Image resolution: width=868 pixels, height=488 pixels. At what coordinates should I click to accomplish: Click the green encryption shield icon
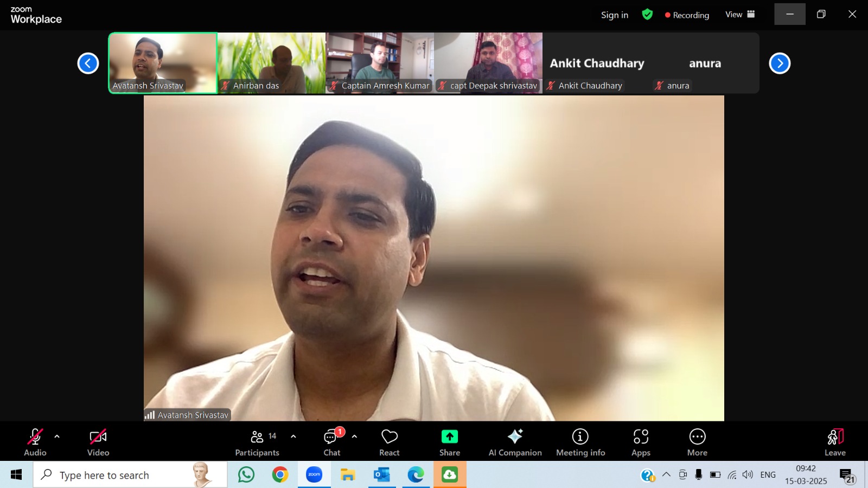(647, 15)
